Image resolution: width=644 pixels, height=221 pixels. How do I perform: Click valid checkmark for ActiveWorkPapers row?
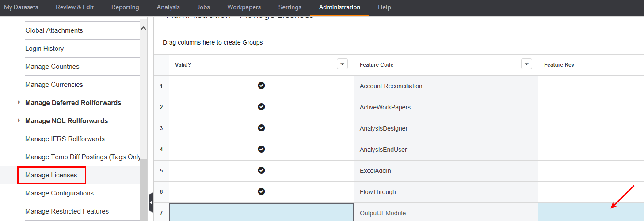pos(261,107)
